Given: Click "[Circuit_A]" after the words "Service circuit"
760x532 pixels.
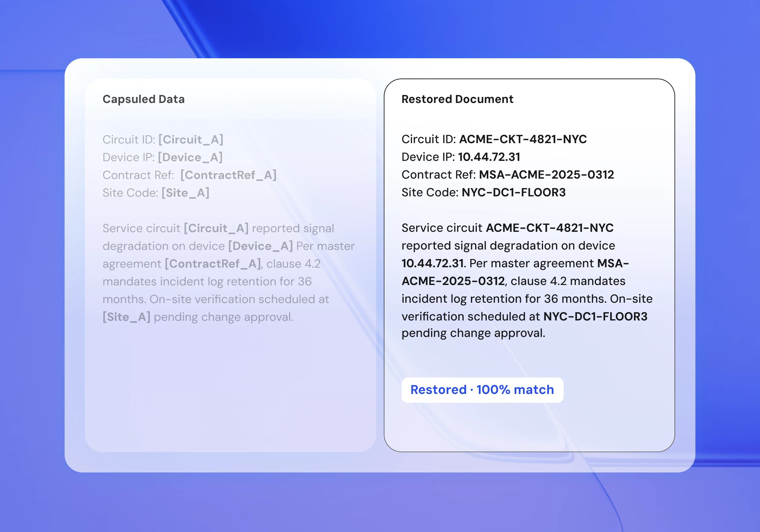Looking at the screenshot, I should pos(216,228).
